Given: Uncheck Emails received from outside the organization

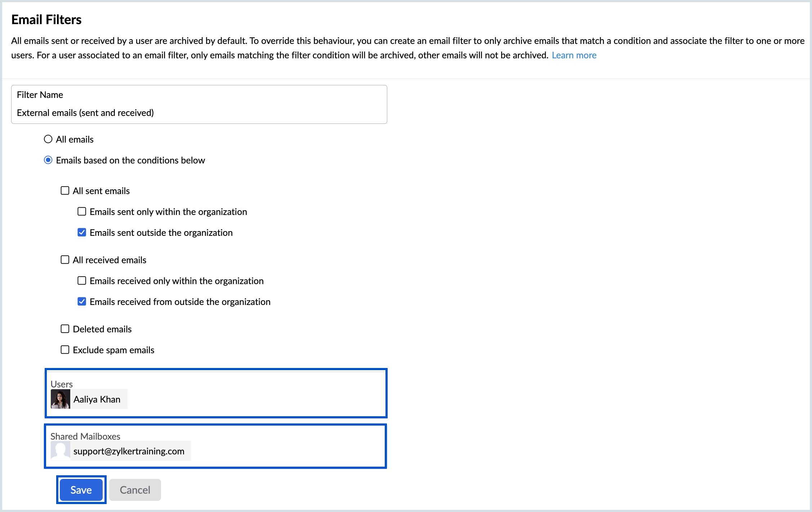Looking at the screenshot, I should pos(82,301).
